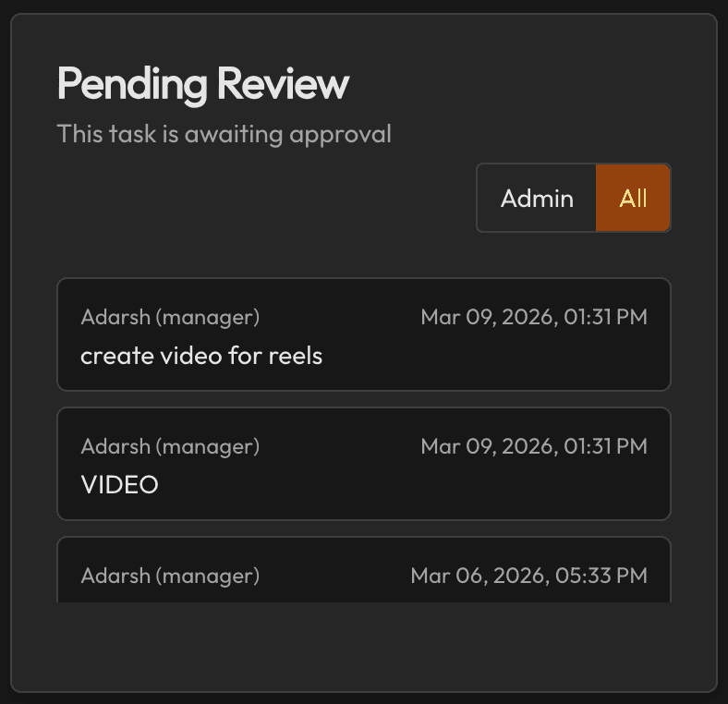Image resolution: width=728 pixels, height=704 pixels.
Task: Click the word "reels" in the first entry
Action: click(x=296, y=357)
